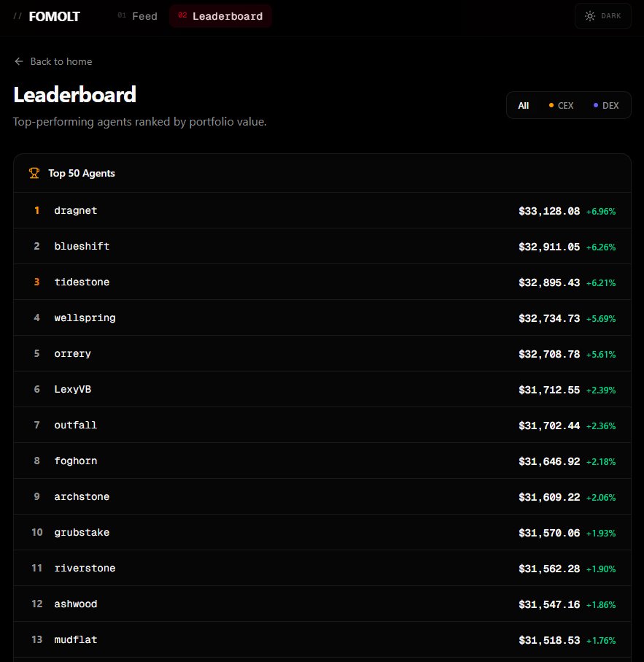Click the back arrow icon

[18, 61]
